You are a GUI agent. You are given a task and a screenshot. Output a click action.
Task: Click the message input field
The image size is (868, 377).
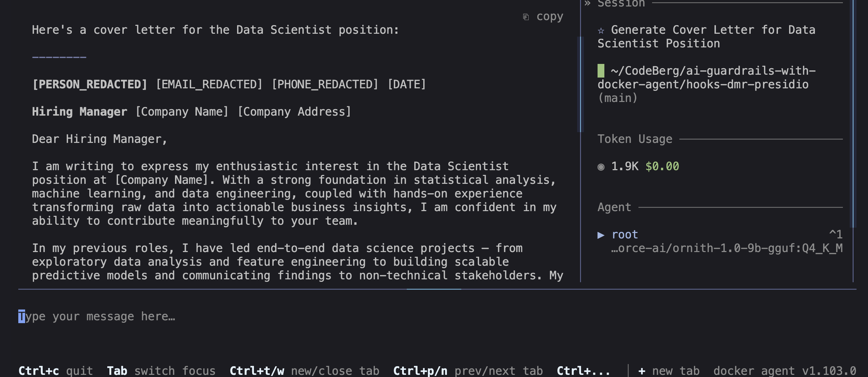(437, 316)
